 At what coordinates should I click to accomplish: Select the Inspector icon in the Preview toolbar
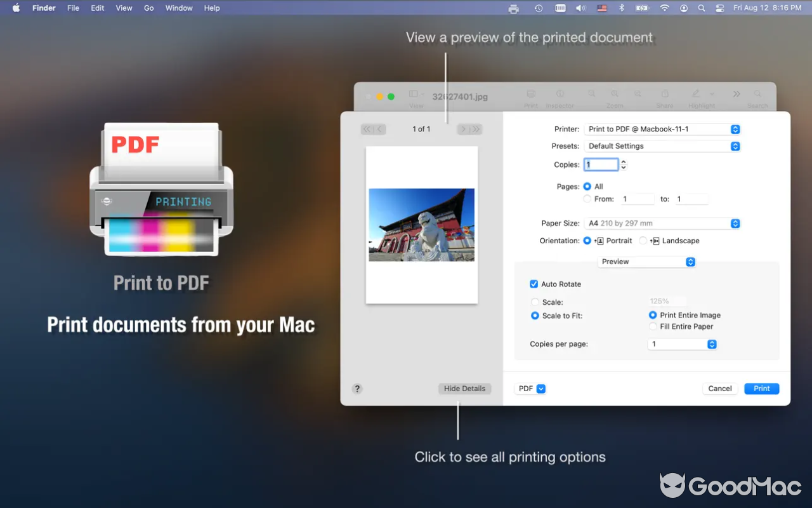560,93
